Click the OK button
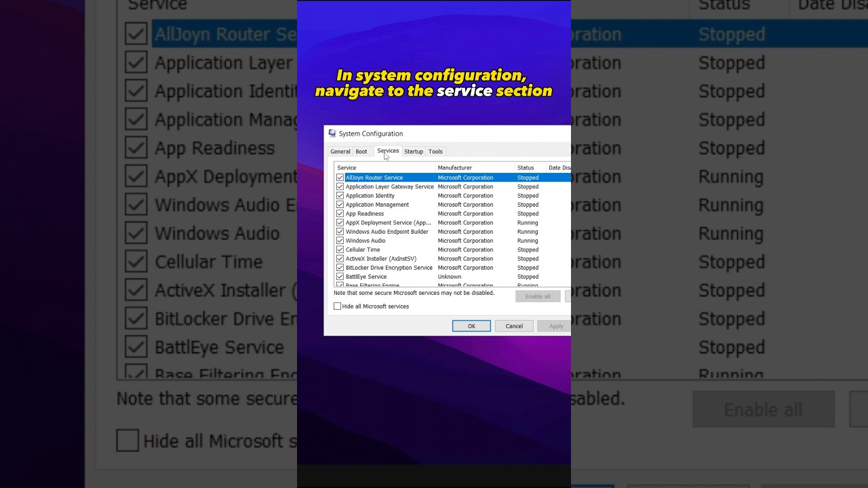This screenshot has height=488, width=868. pos(471,326)
